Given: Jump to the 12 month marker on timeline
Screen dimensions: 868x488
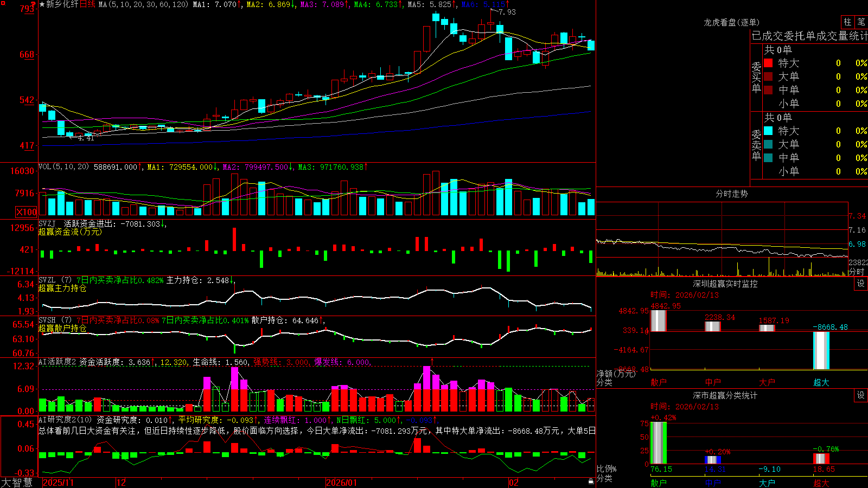Looking at the screenshot, I should point(122,483).
